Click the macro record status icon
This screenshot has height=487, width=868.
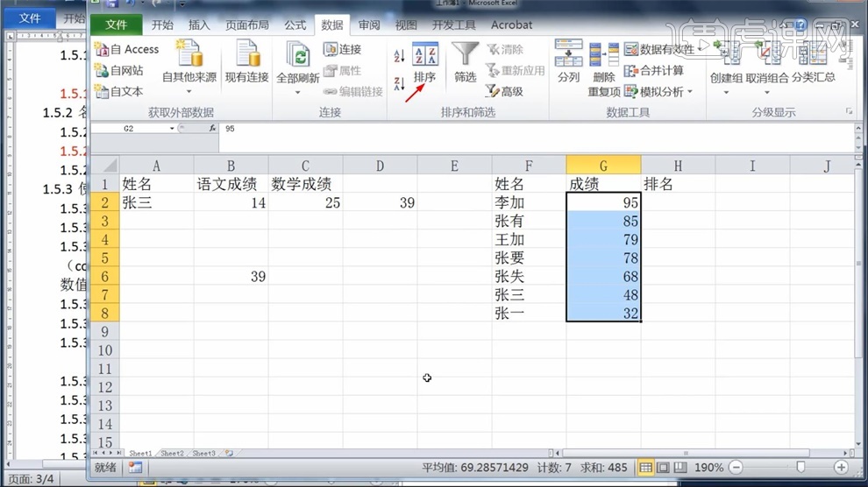point(135,468)
